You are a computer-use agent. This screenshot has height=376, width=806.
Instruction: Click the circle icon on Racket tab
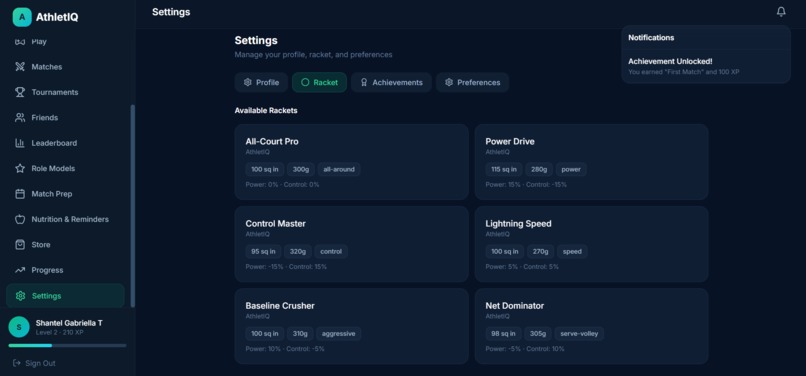(305, 82)
